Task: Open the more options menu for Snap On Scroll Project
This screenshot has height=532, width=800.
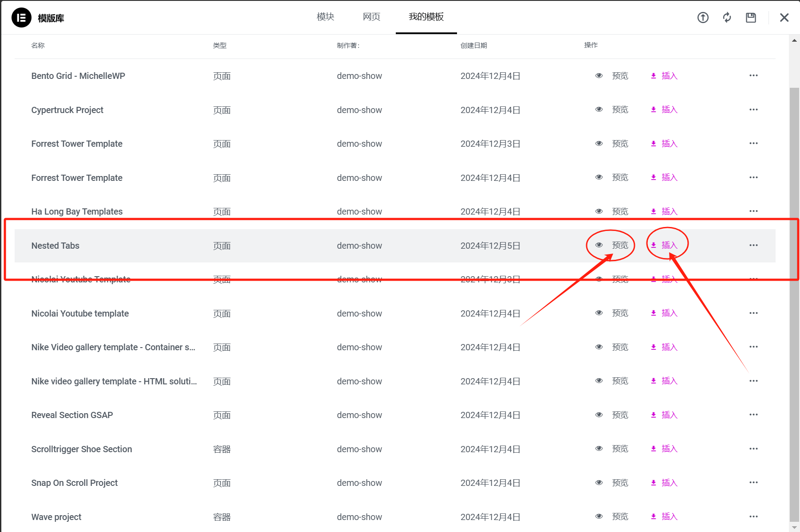Action: pyautogui.click(x=753, y=482)
